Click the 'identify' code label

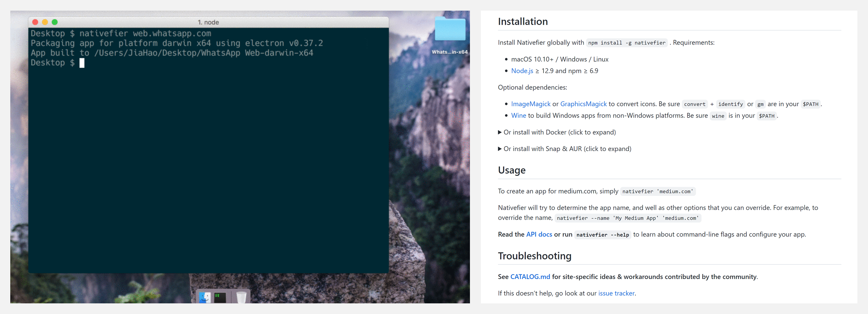[730, 104]
